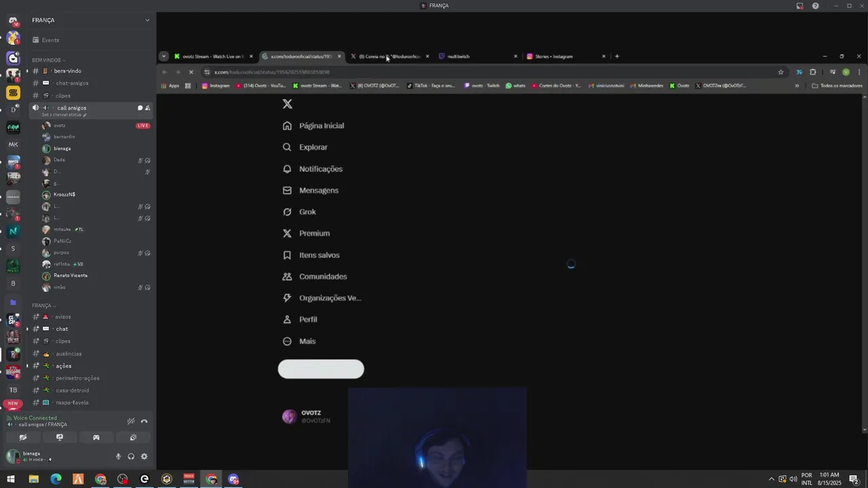Toggle Discord camera on
This screenshot has height=488, width=868.
click(23, 438)
